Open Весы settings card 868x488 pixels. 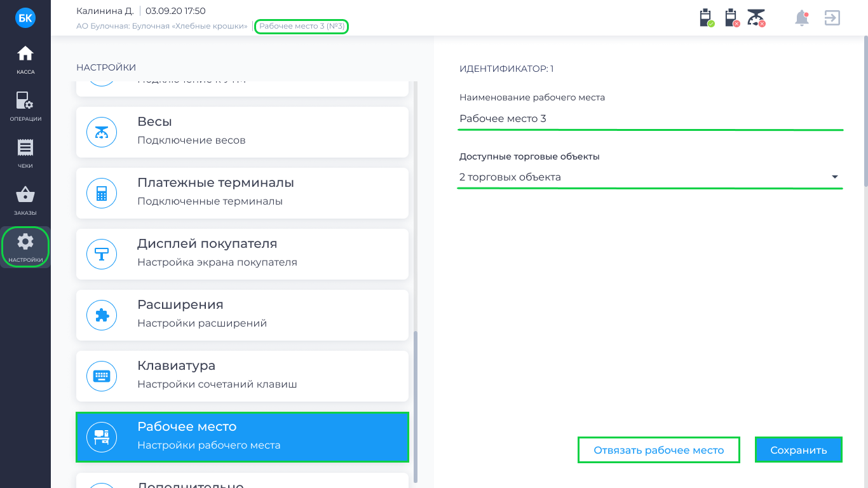pos(242,132)
